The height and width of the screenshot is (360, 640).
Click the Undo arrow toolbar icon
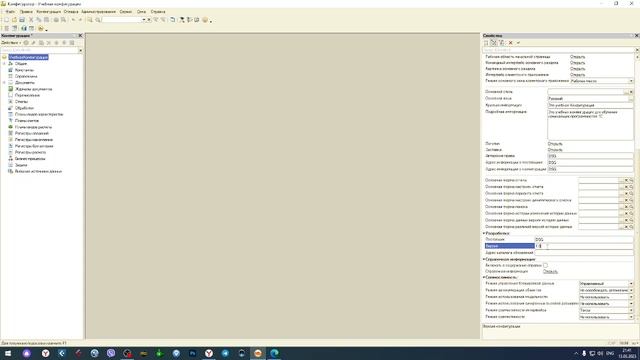73,20
